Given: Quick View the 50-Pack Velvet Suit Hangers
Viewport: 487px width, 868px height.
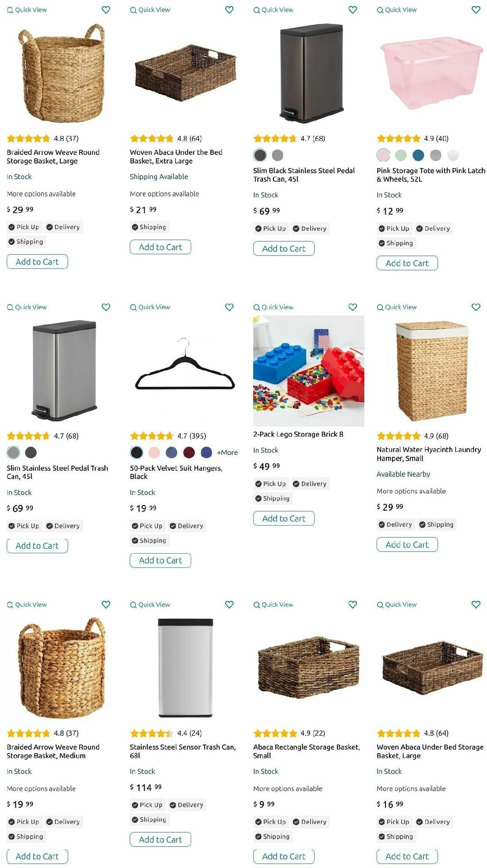Looking at the screenshot, I should point(150,307).
